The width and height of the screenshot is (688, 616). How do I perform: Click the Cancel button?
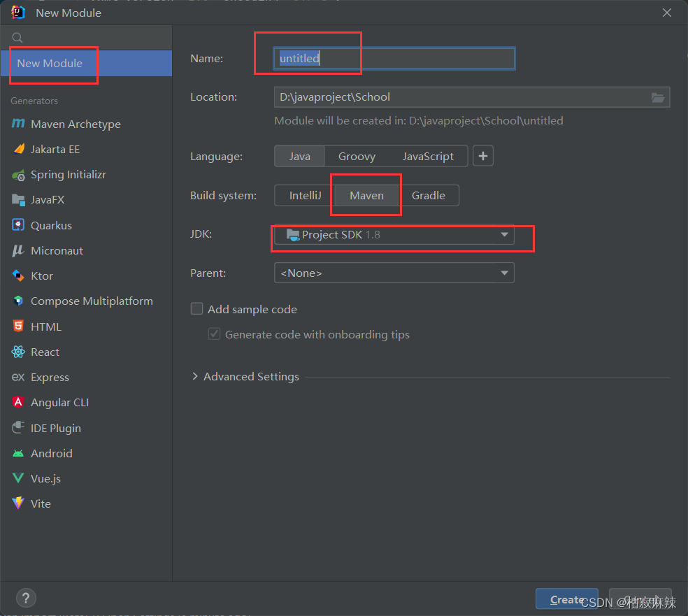coord(640,599)
